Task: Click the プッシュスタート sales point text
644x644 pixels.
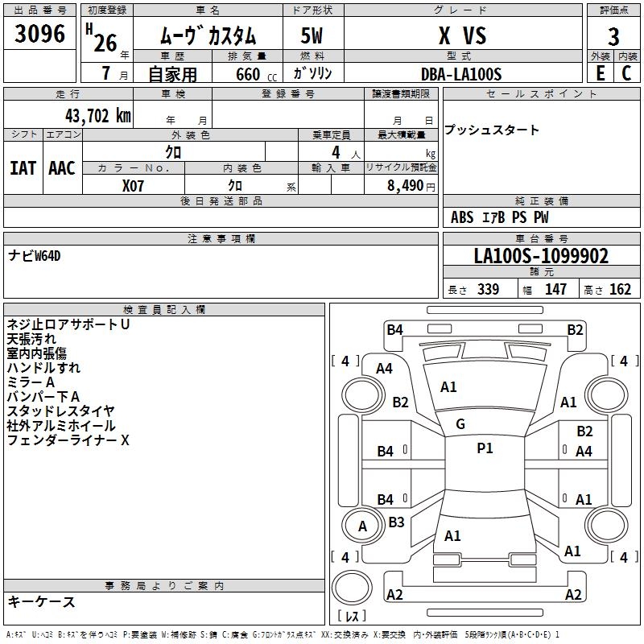Action: click(492, 130)
